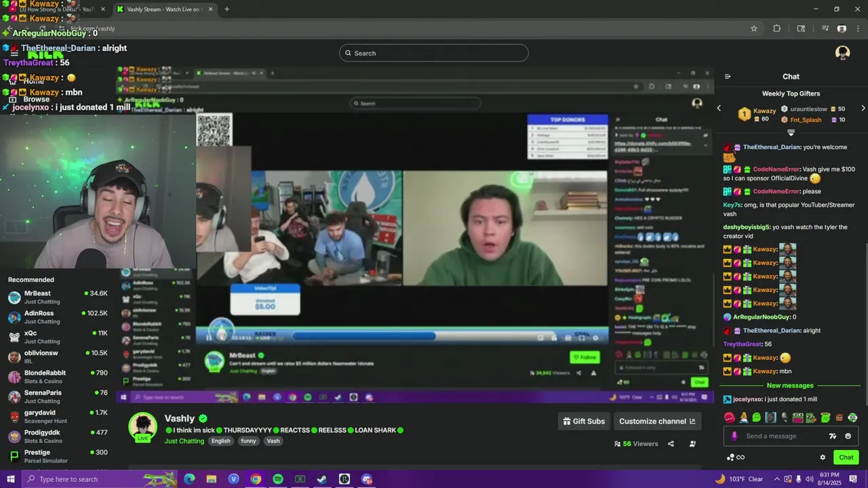Open a new browser tab

[x=226, y=9]
